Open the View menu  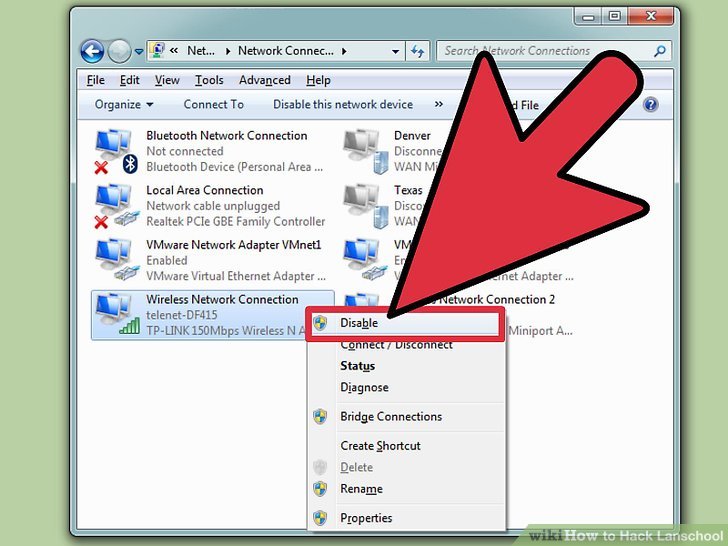[167, 80]
